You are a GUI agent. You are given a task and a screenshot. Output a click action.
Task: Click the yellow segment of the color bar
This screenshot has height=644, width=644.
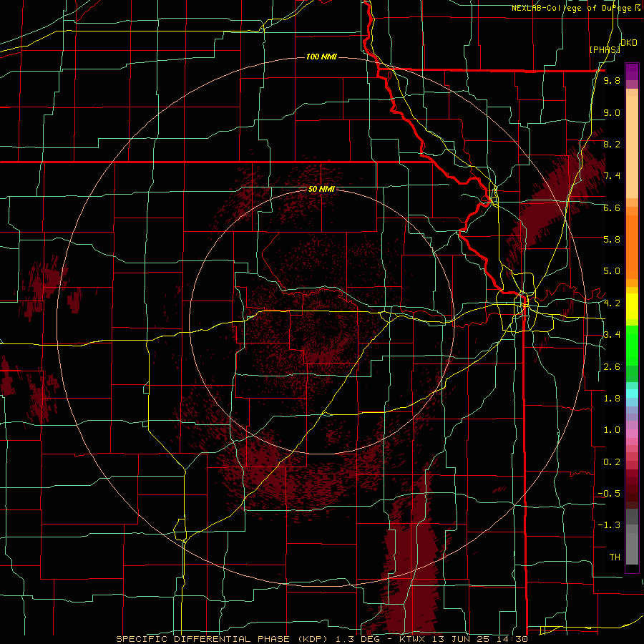pos(632,306)
